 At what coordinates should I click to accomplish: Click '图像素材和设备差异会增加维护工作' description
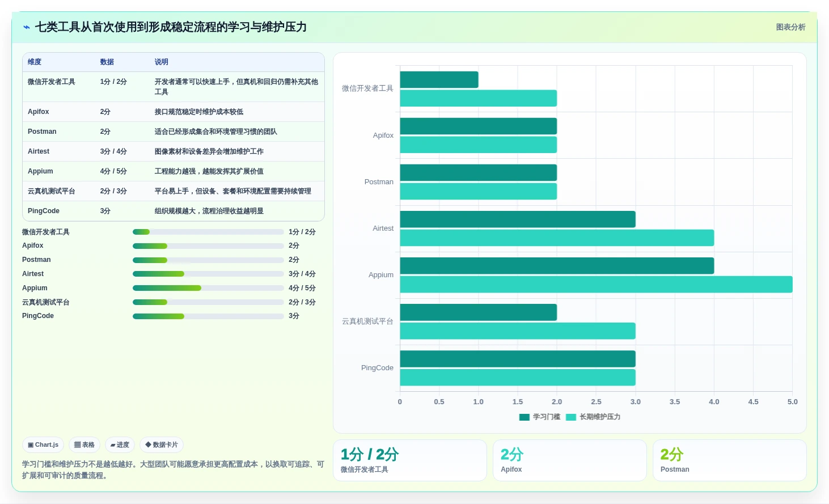click(x=209, y=151)
